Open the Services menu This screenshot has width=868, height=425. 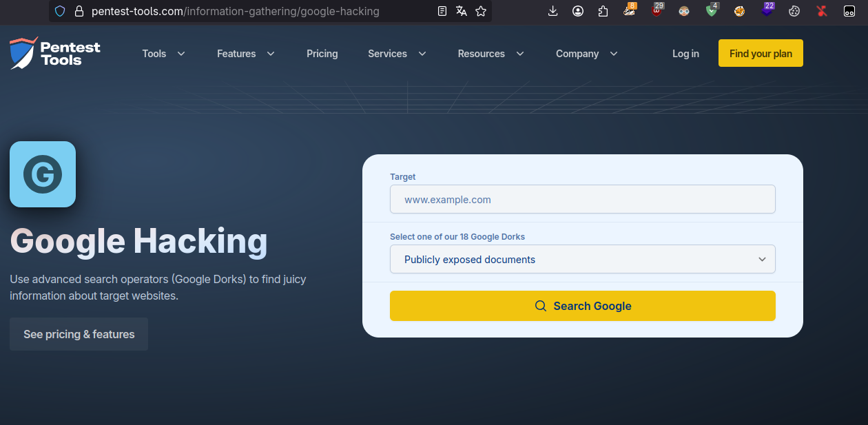[387, 54]
